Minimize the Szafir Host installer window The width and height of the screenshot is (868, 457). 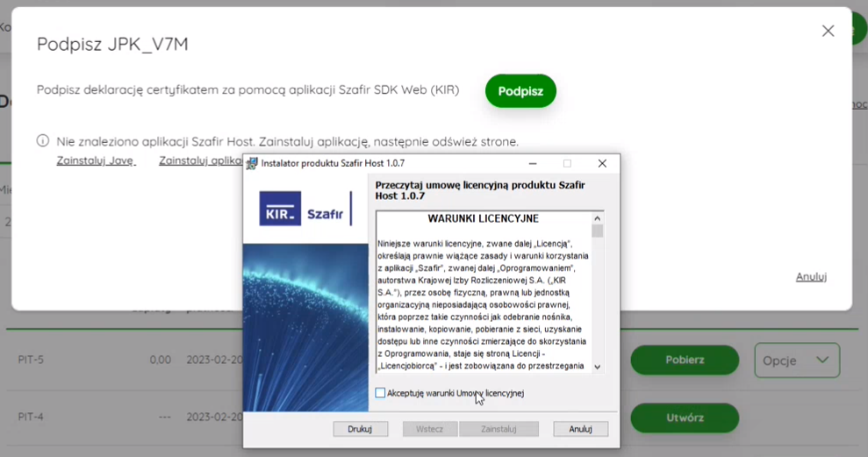point(533,163)
